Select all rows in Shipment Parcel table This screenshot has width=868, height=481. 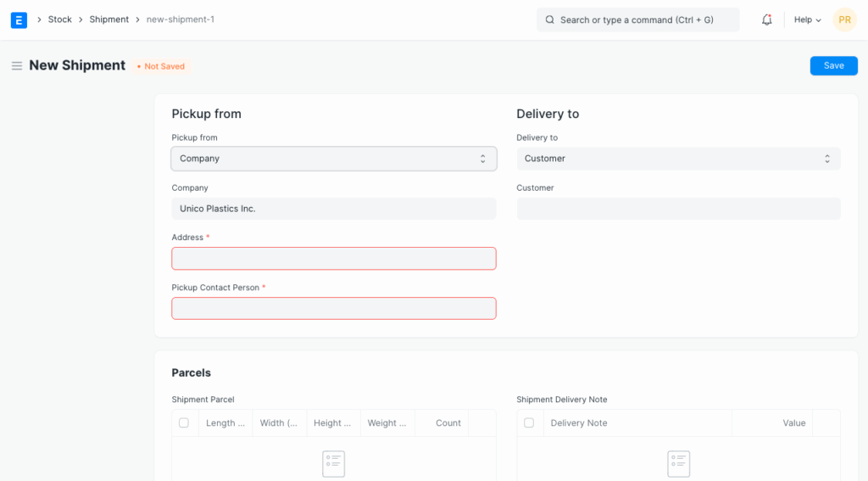click(x=184, y=422)
